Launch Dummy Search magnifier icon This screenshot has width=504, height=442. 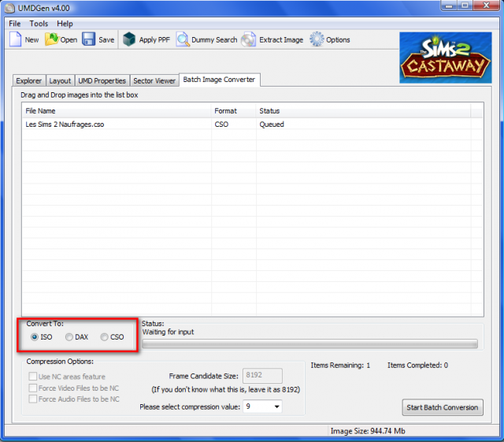(x=183, y=39)
